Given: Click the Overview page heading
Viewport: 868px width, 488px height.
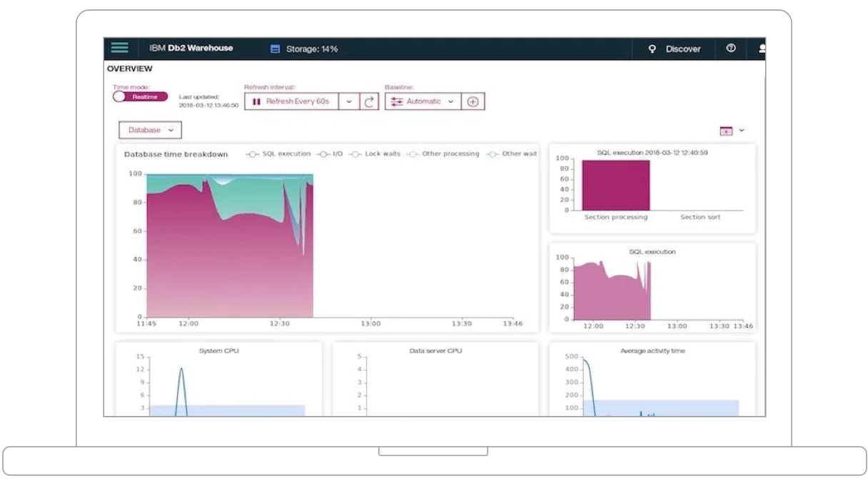Looking at the screenshot, I should 129,68.
